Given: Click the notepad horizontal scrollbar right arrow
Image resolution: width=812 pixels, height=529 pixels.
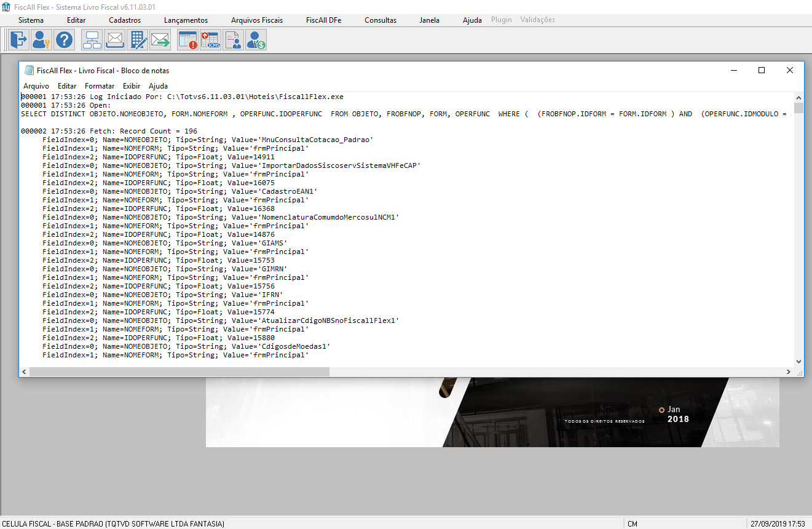Looking at the screenshot, I should click(788, 372).
